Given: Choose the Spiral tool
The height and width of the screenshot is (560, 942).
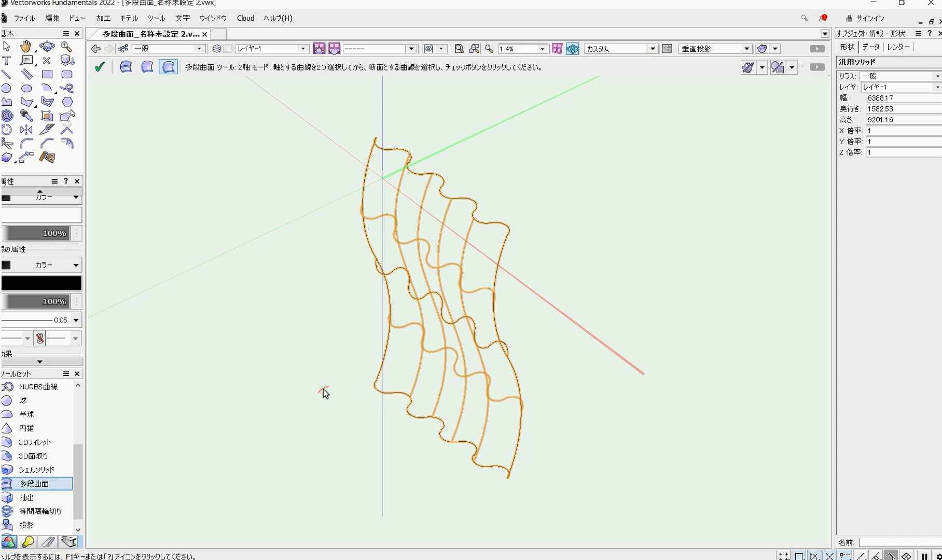Looking at the screenshot, I should [x=7, y=116].
